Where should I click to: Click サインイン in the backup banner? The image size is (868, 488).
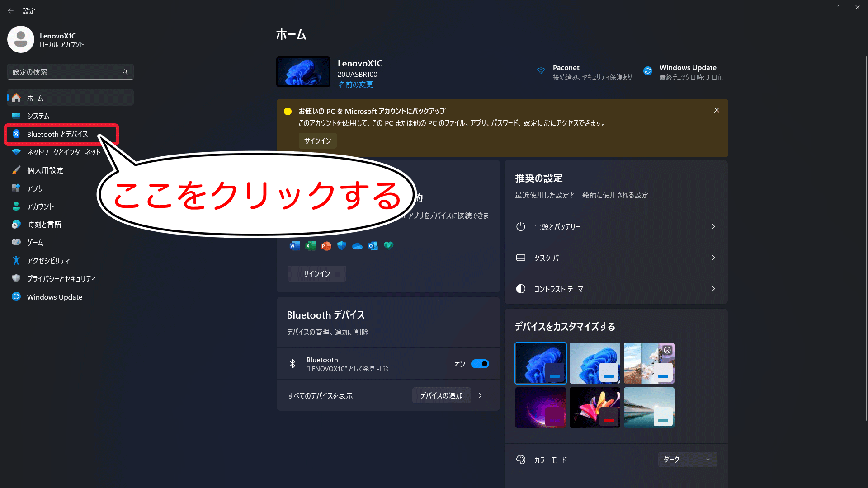(x=317, y=141)
